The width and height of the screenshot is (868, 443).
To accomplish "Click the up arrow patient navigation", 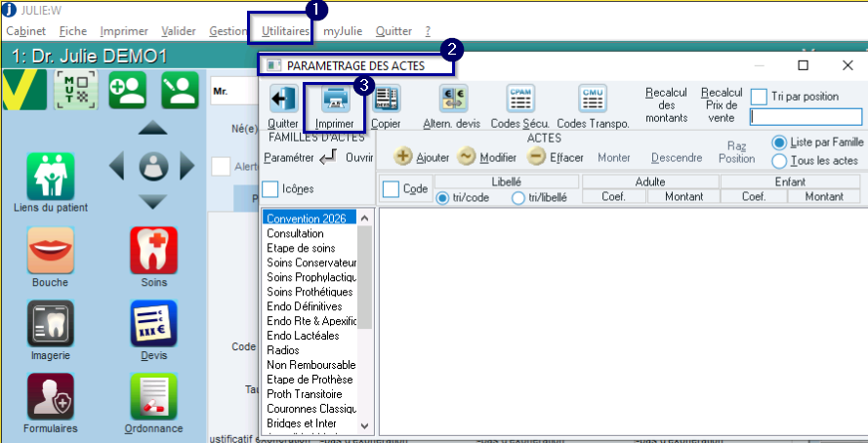I will [x=152, y=128].
